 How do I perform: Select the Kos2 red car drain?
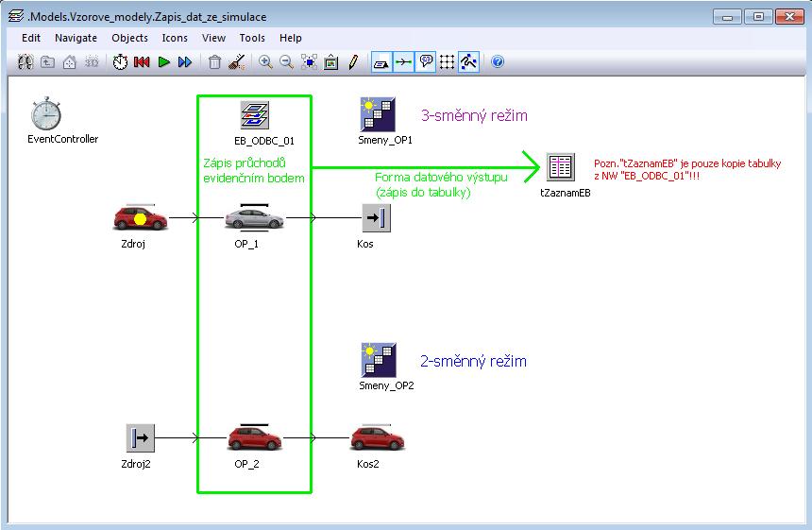click(x=378, y=437)
